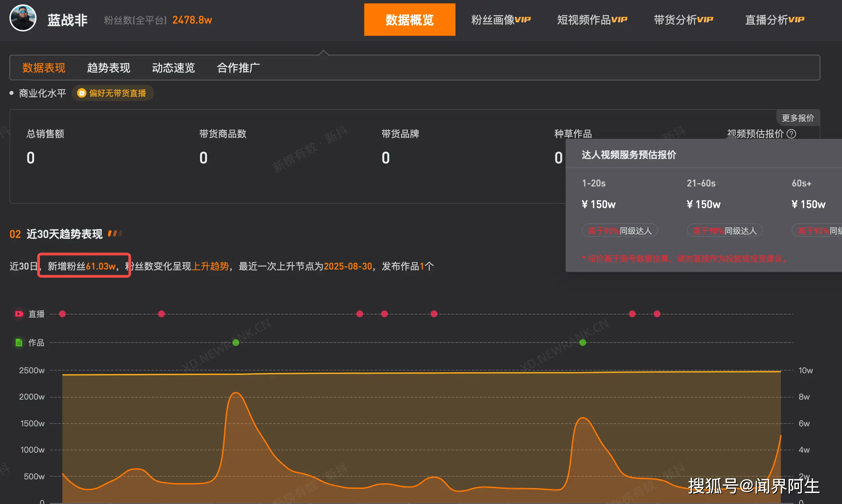The height and width of the screenshot is (504, 842).
Task: Select a green work marker on 作品 timeline
Action: coord(236,342)
